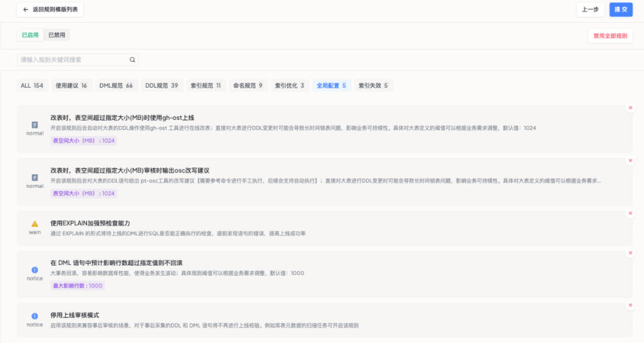Open rule title 改表时…审核时输出osc改写建议
The image size is (644, 343).
[130, 171]
